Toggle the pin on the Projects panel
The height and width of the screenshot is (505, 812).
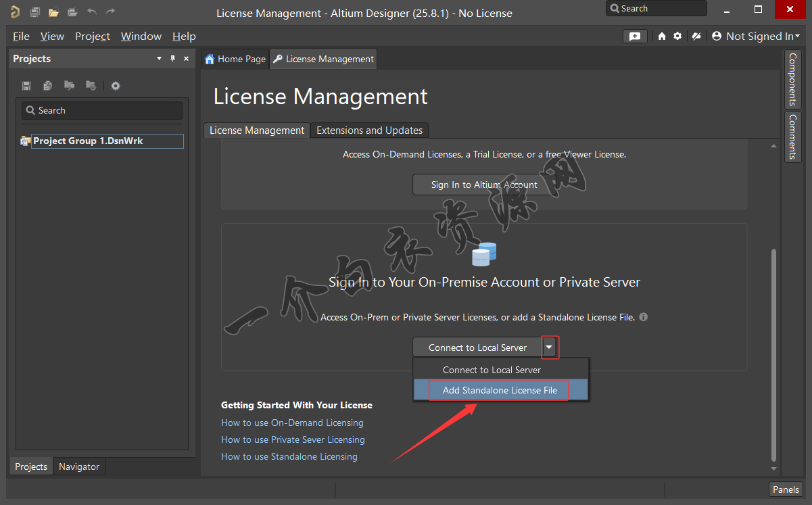pos(172,59)
